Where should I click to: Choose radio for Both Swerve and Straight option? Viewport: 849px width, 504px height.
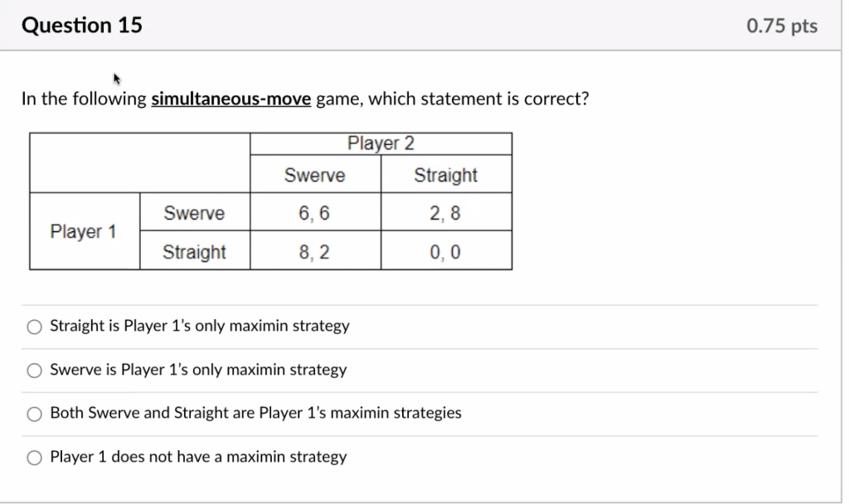[35, 414]
